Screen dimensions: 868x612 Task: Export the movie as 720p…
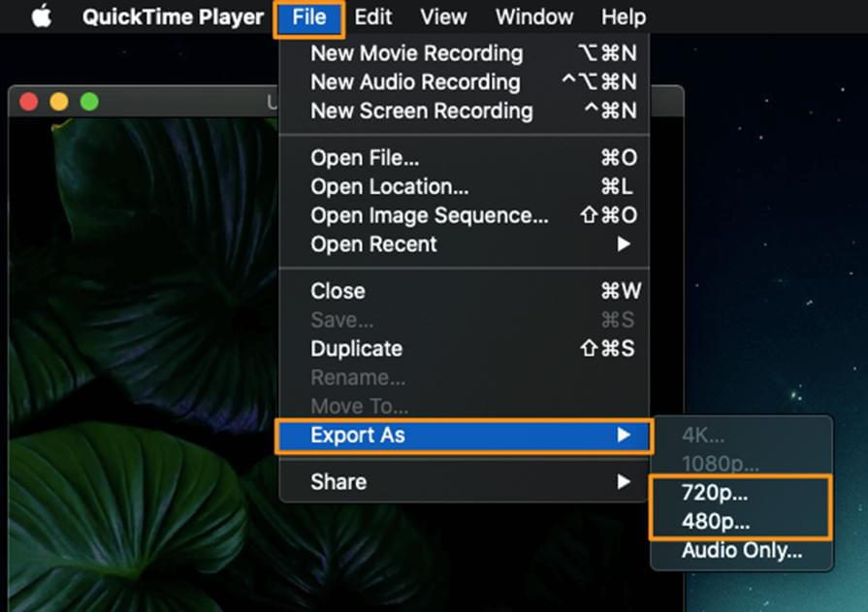(x=741, y=493)
